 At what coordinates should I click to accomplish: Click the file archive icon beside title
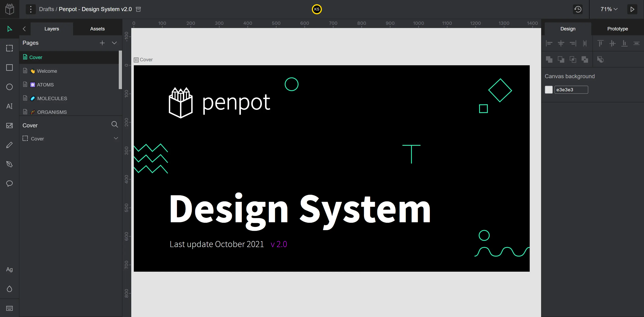[138, 9]
